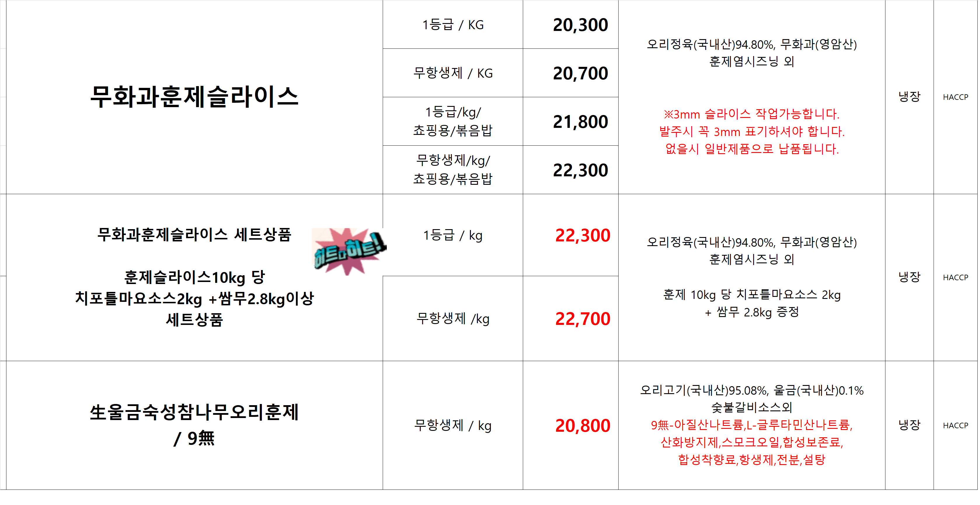
Task: Select the 무화과훈제슬라이스 세트상품 title text
Action: point(194,235)
